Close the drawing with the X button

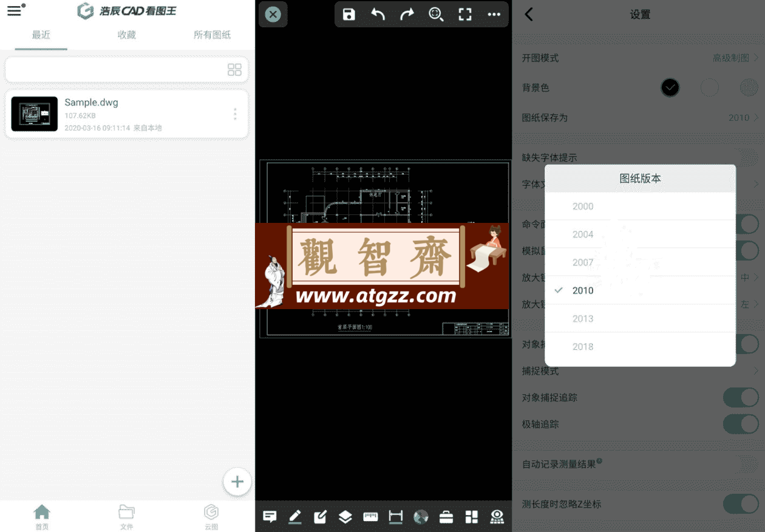pos(273,15)
